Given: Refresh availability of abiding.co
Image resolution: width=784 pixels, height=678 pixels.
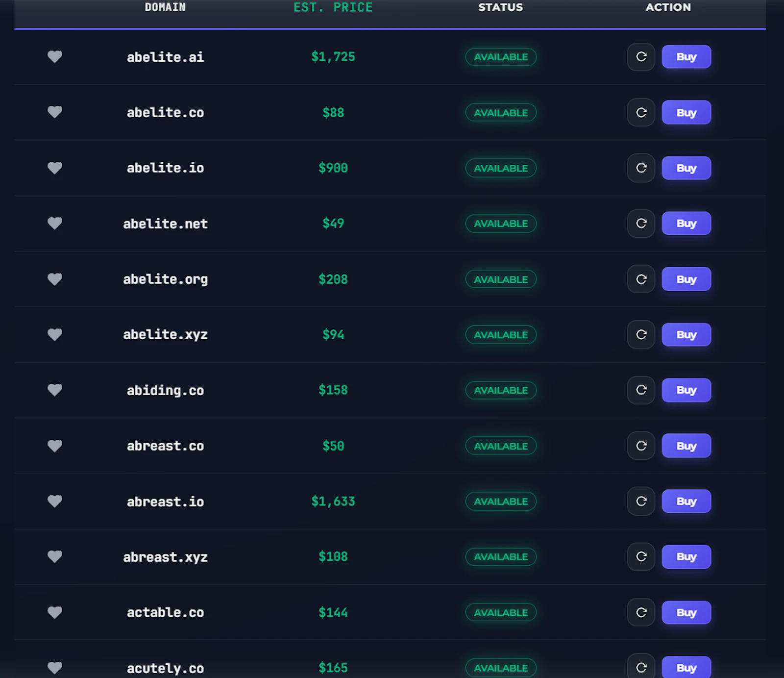Looking at the screenshot, I should [x=641, y=390].
